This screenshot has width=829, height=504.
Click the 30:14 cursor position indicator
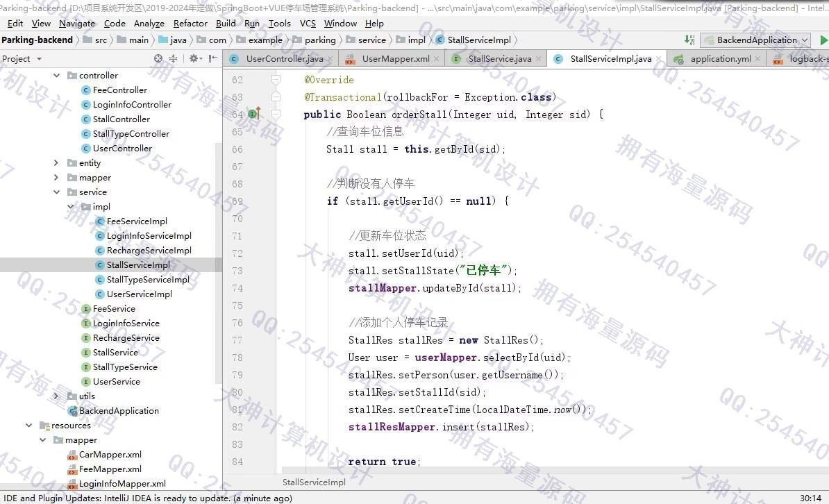click(810, 498)
